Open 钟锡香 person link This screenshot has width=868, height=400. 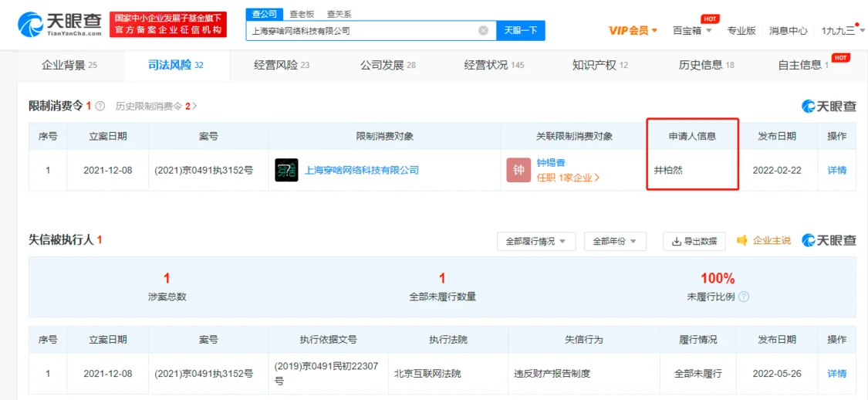coord(551,163)
